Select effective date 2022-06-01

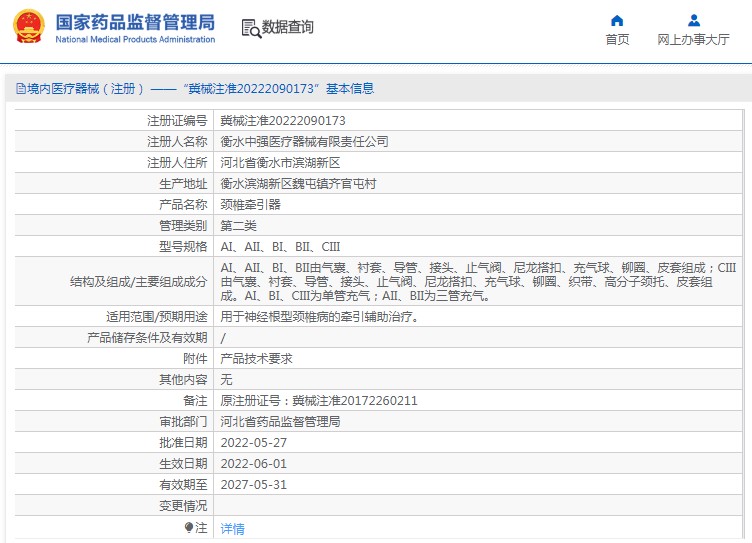click(254, 464)
